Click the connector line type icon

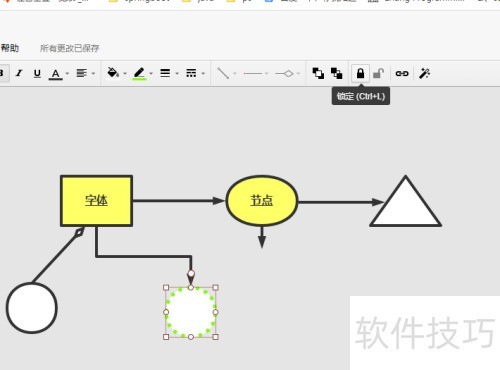click(x=223, y=73)
